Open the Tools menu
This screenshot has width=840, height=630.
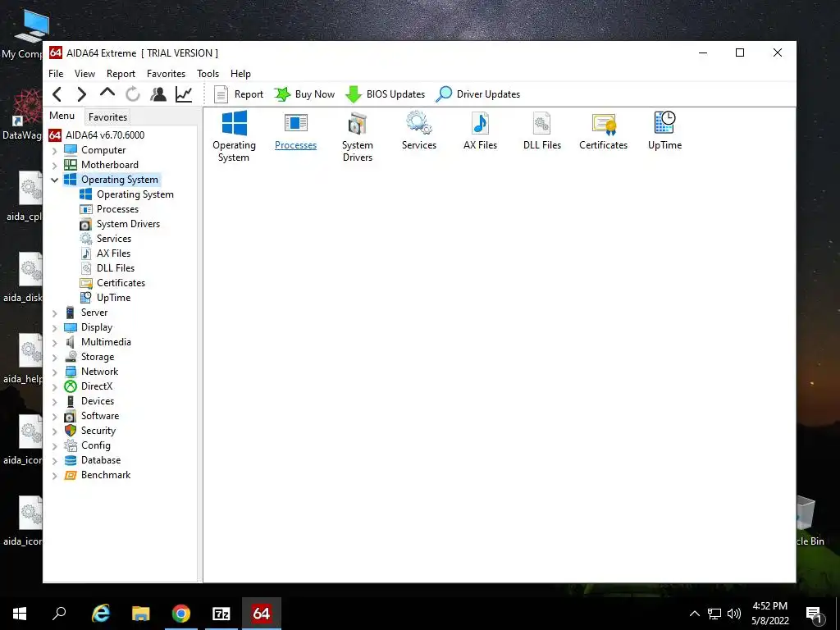click(208, 73)
